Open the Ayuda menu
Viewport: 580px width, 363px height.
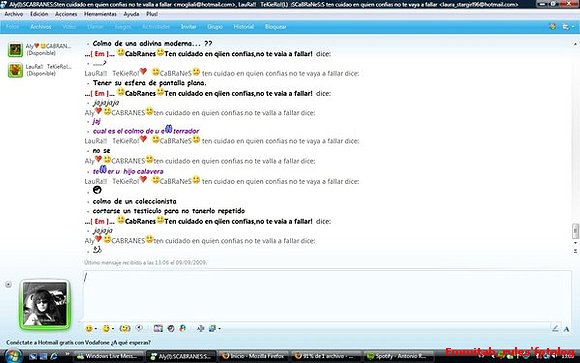131,14
